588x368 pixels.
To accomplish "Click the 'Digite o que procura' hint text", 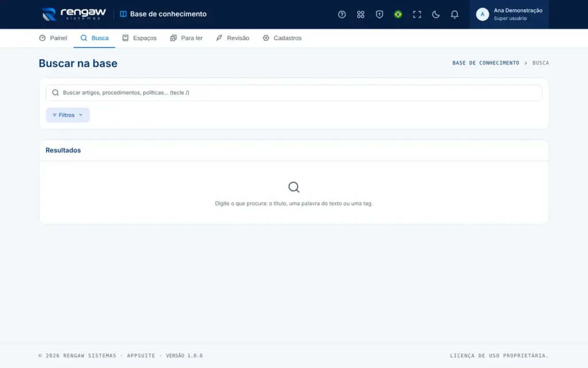I will (293, 204).
